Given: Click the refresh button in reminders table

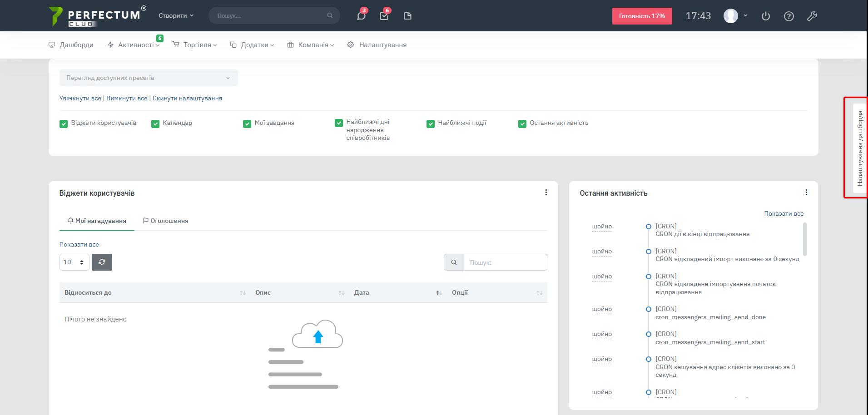Looking at the screenshot, I should point(102,262).
